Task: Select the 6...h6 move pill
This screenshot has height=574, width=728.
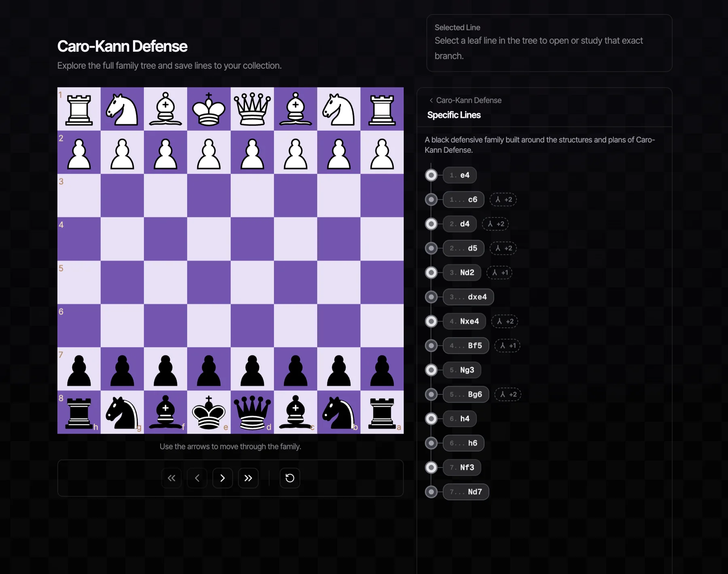Action: coord(463,443)
